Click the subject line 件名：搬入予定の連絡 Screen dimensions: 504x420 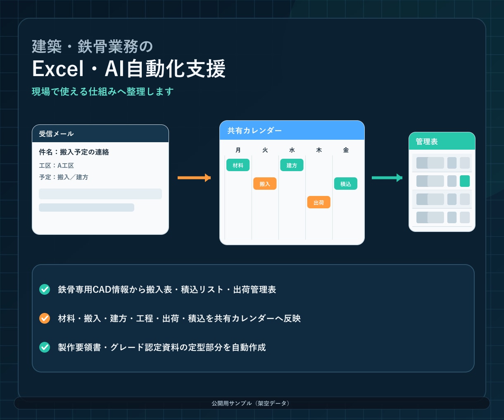tap(74, 152)
